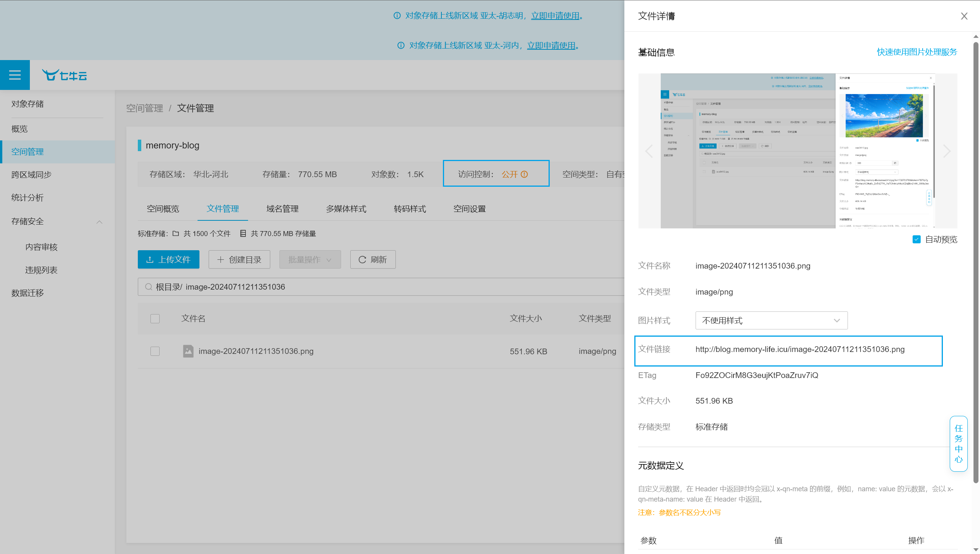
Task: Click the 刷新 button
Action: (x=373, y=260)
